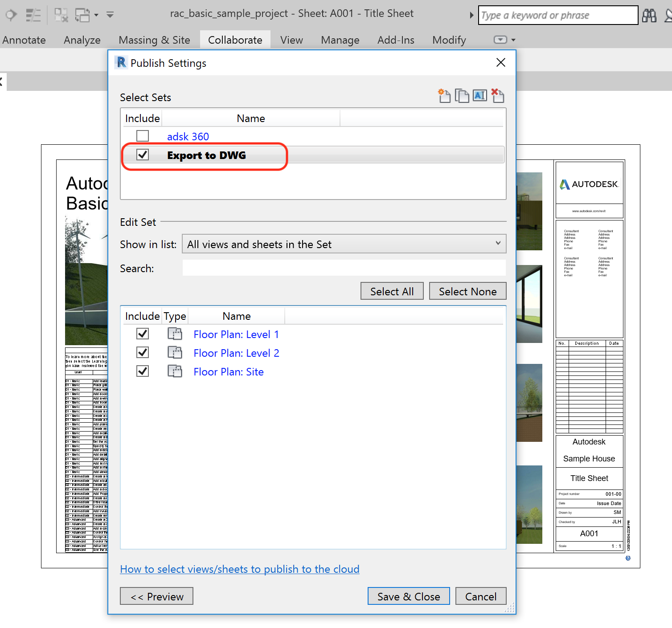Duplicate the selected set
Image resolution: width=672 pixels, height=628 pixels.
462,95
